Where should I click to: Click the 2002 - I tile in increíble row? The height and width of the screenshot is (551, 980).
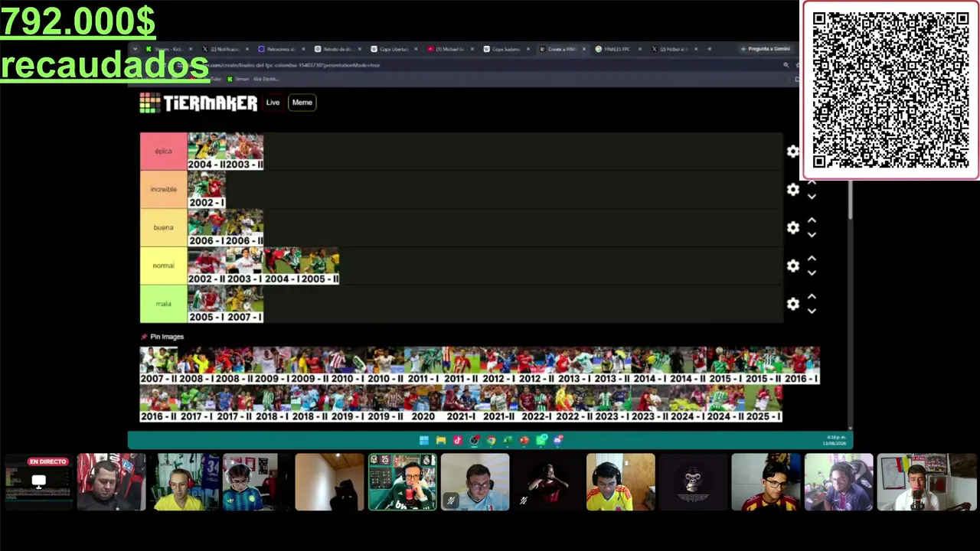click(x=207, y=190)
